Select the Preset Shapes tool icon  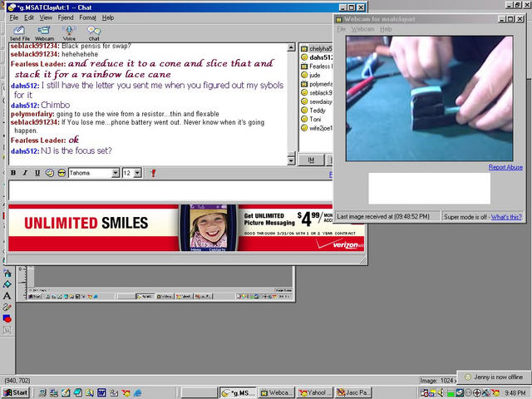point(7,318)
